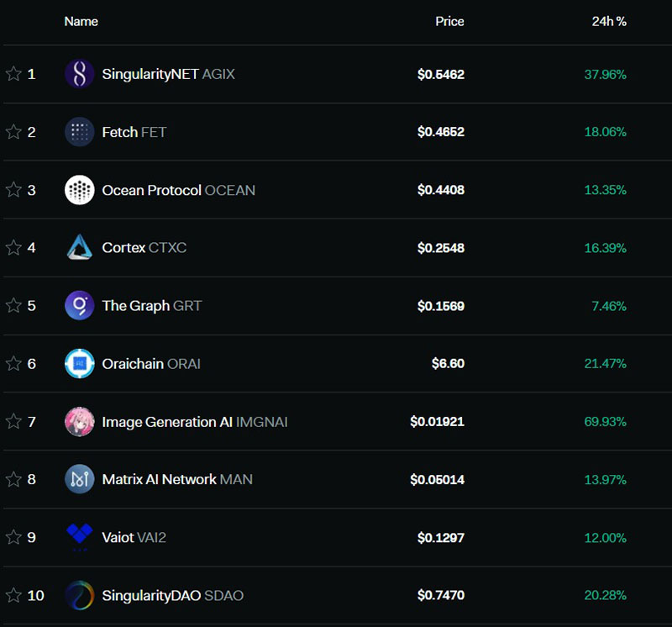Sort by the Price column header
The image size is (672, 627).
pyautogui.click(x=449, y=21)
